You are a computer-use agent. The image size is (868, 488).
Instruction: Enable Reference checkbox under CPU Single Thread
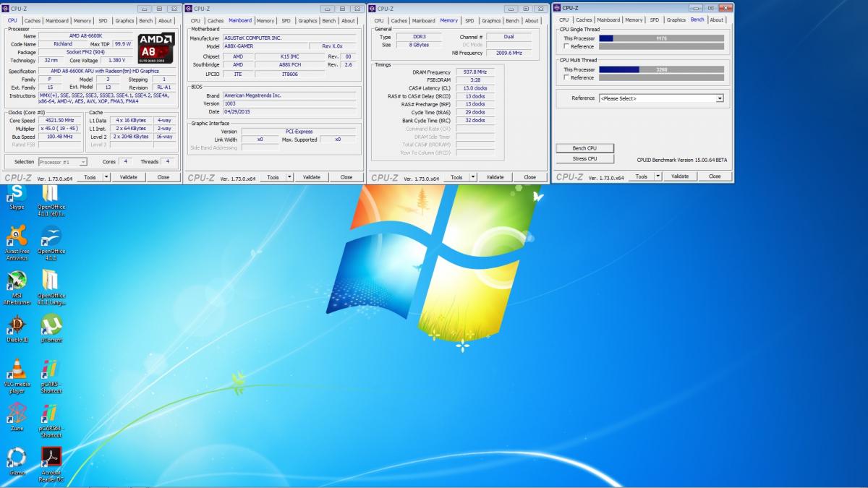[x=566, y=46]
